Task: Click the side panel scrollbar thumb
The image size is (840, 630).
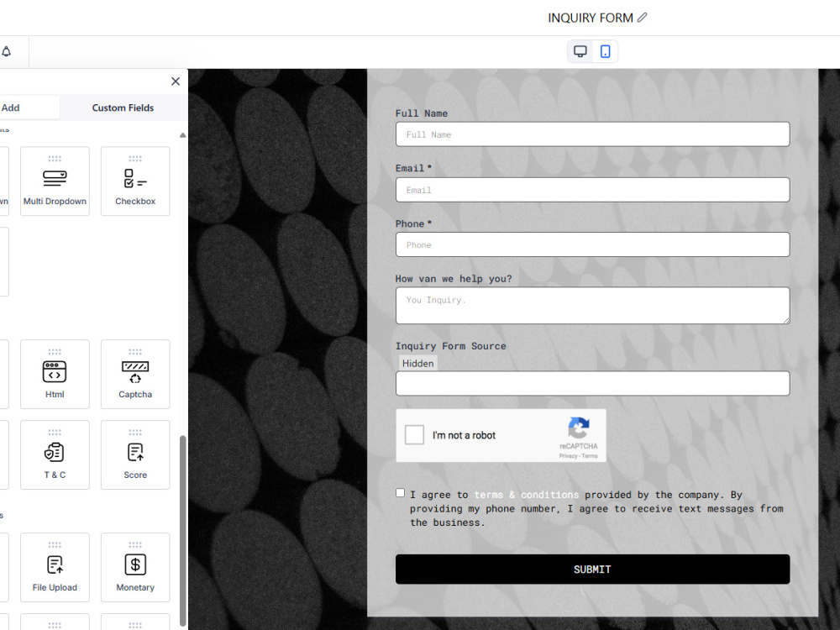Action: click(182, 530)
